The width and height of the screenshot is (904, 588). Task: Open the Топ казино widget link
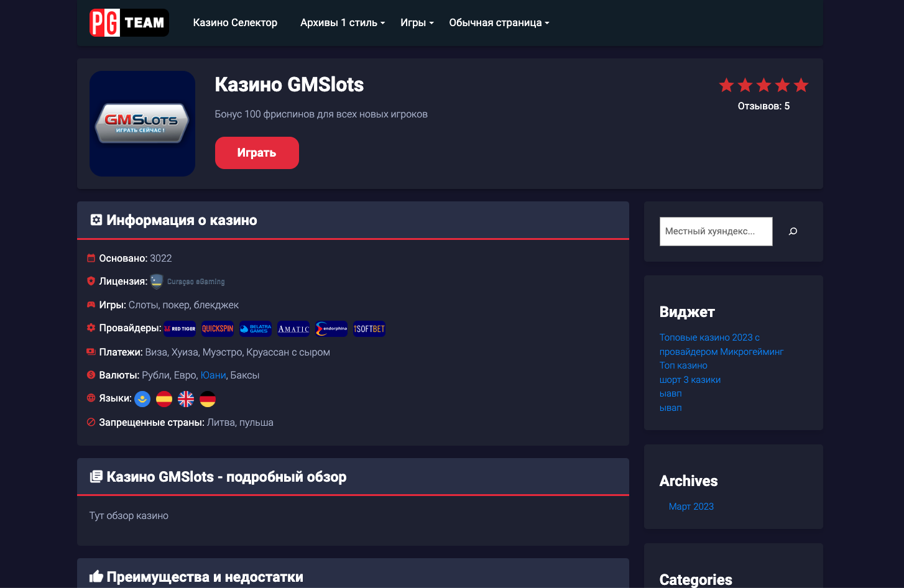683,365
